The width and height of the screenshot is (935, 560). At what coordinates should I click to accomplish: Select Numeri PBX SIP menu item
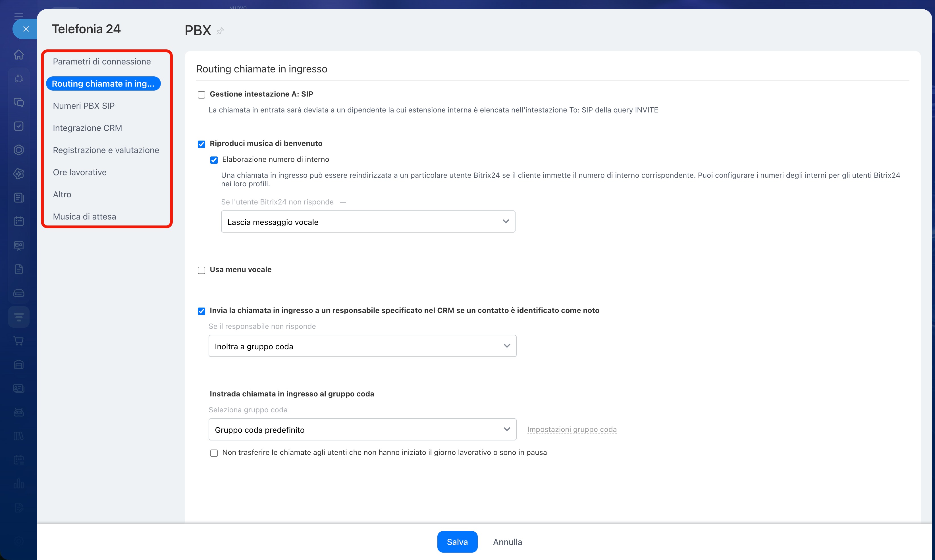click(84, 106)
